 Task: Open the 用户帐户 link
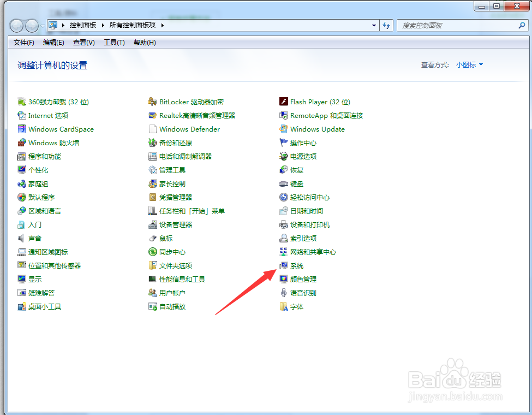(x=172, y=293)
